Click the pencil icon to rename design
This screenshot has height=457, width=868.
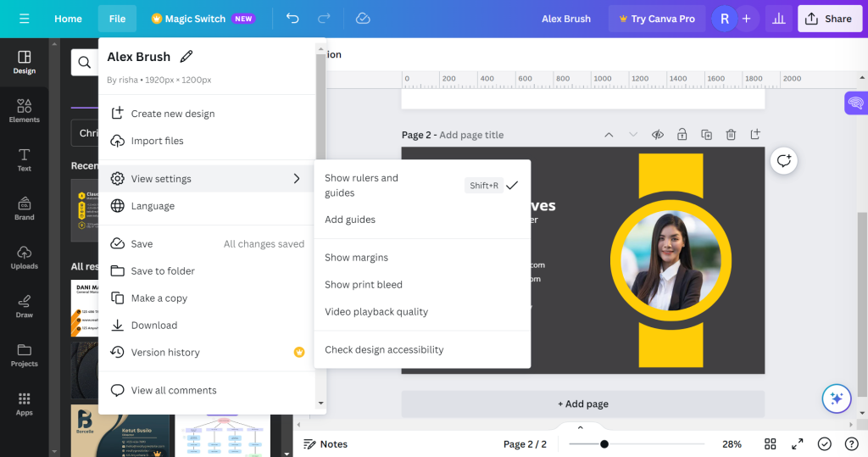click(186, 57)
